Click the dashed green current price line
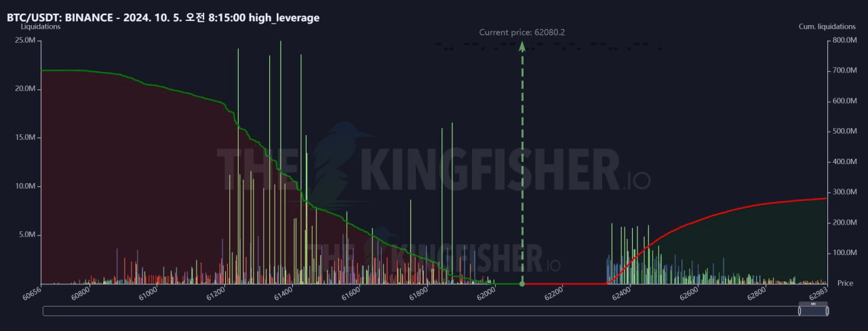Image resolution: width=868 pixels, height=331 pixels. click(522, 163)
